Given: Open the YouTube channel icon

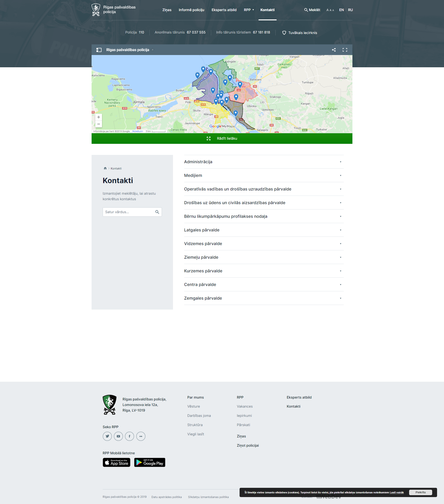Looking at the screenshot, I should [118, 436].
